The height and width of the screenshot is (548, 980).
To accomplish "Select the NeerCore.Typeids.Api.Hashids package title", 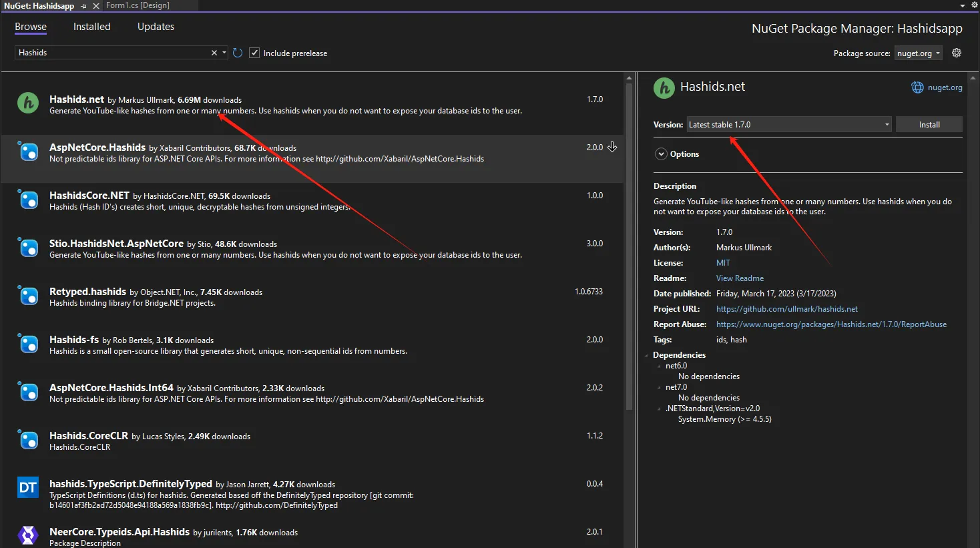I will click(119, 532).
